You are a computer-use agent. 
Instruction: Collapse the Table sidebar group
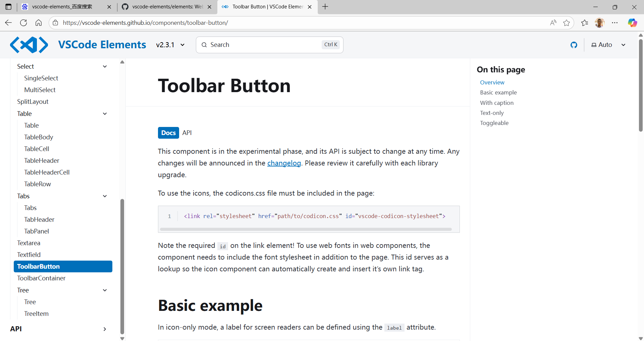105,114
